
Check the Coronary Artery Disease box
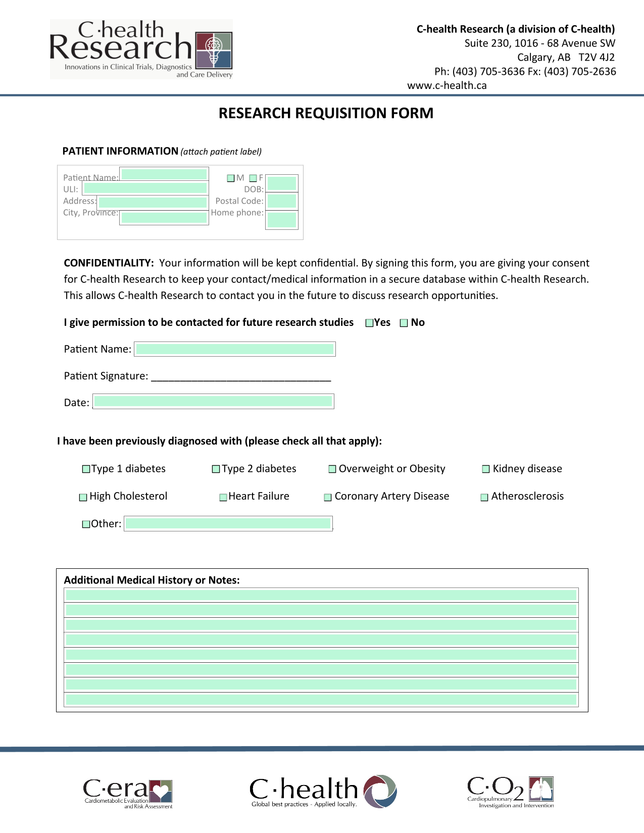pyautogui.click(x=328, y=498)
